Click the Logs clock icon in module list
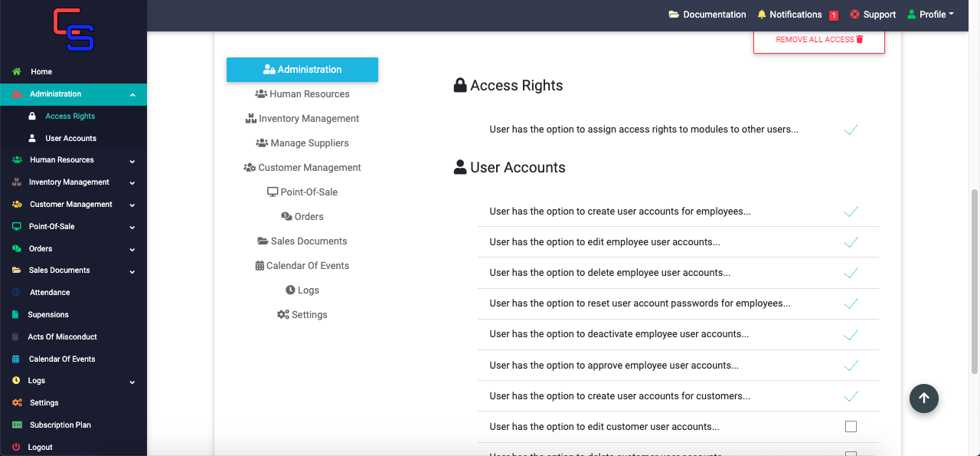Screen dimensions: 980x456 pos(290,290)
